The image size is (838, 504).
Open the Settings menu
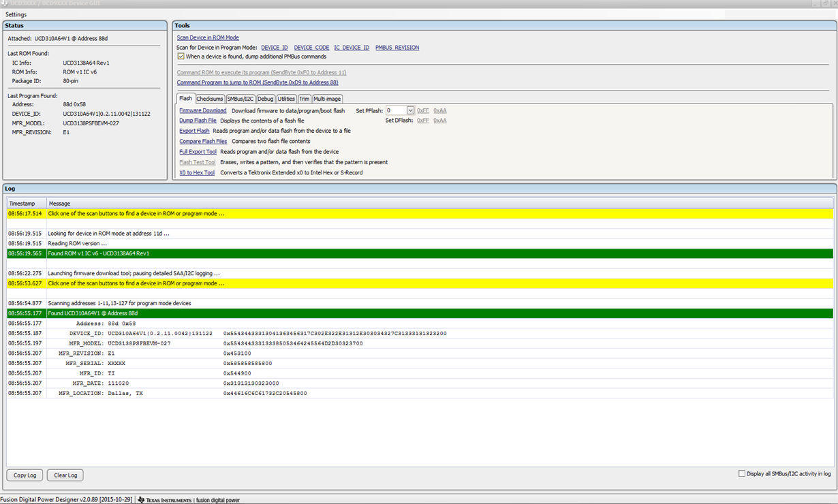pyautogui.click(x=16, y=14)
